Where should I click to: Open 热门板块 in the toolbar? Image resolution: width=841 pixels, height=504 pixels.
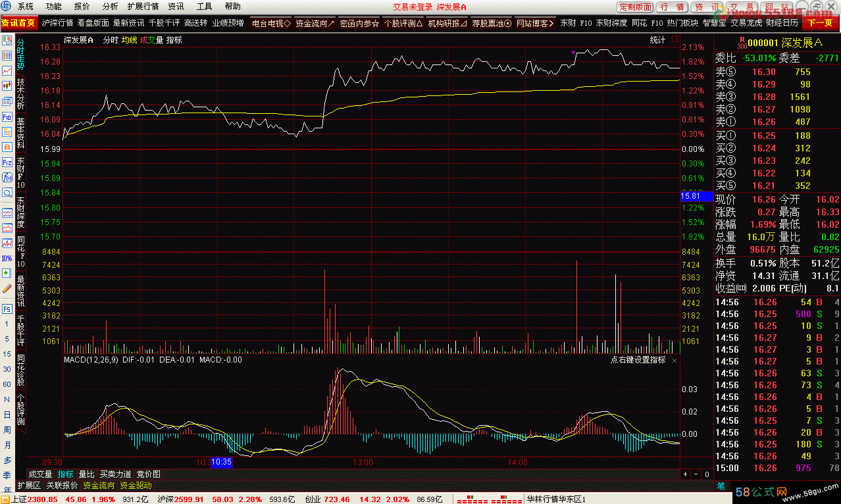tap(682, 23)
